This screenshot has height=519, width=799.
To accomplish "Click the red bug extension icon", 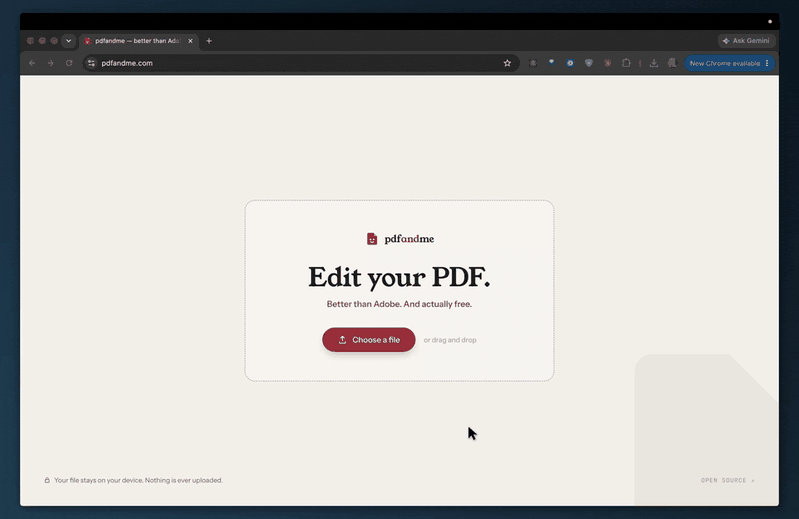I will pos(607,63).
